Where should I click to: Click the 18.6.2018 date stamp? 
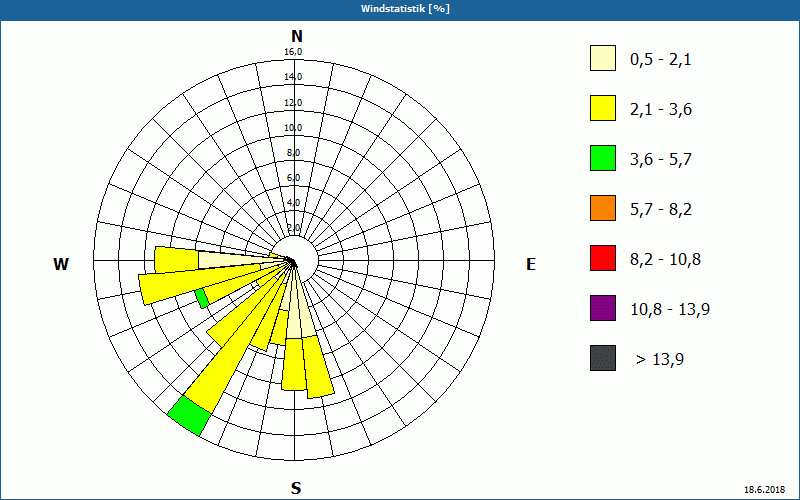coord(764,490)
